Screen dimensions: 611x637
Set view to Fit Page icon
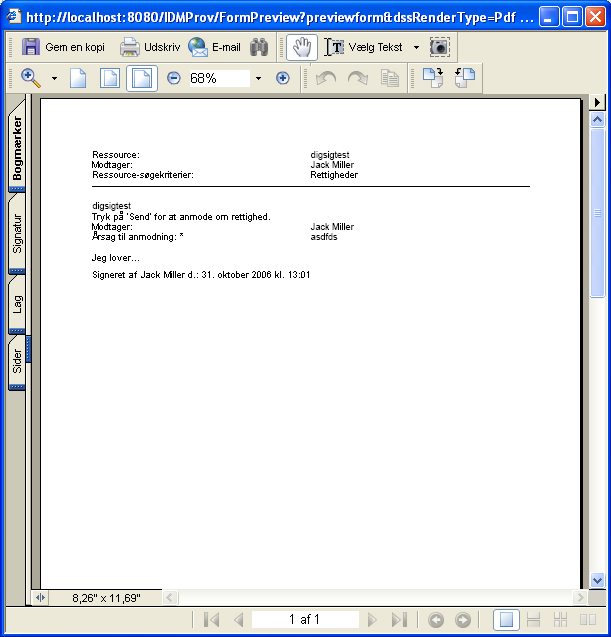click(x=110, y=78)
